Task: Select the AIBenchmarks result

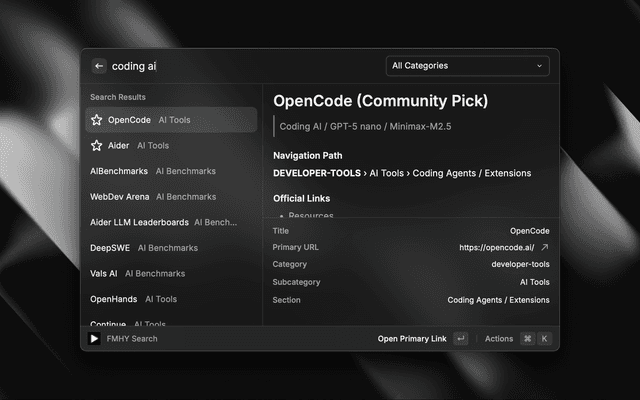Action: [171, 171]
